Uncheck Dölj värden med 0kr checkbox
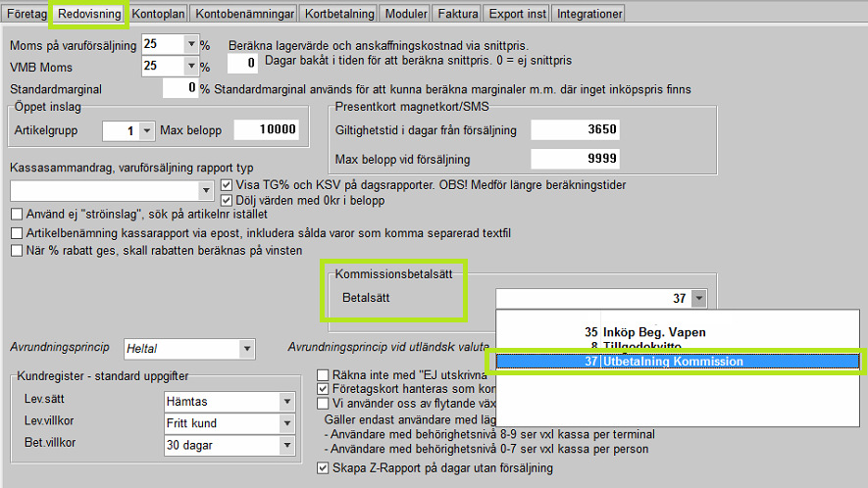Image resolution: width=868 pixels, height=488 pixels. (x=228, y=200)
